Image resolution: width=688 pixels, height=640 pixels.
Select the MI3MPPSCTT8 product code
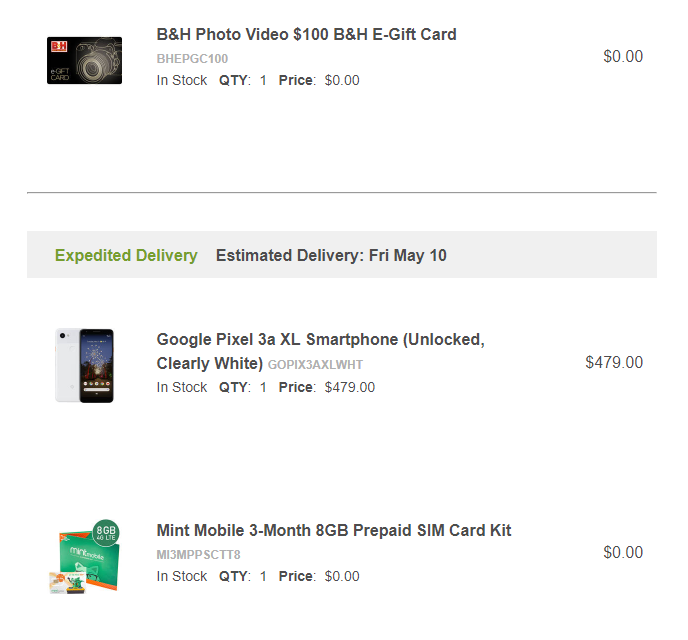[198, 555]
